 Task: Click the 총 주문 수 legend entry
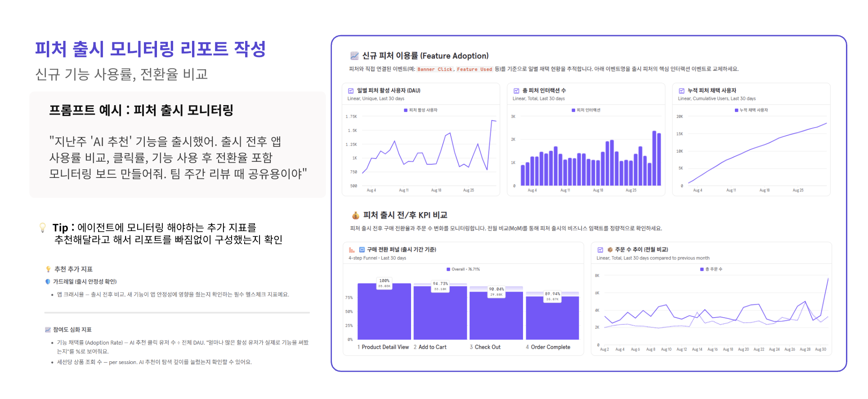[711, 269]
